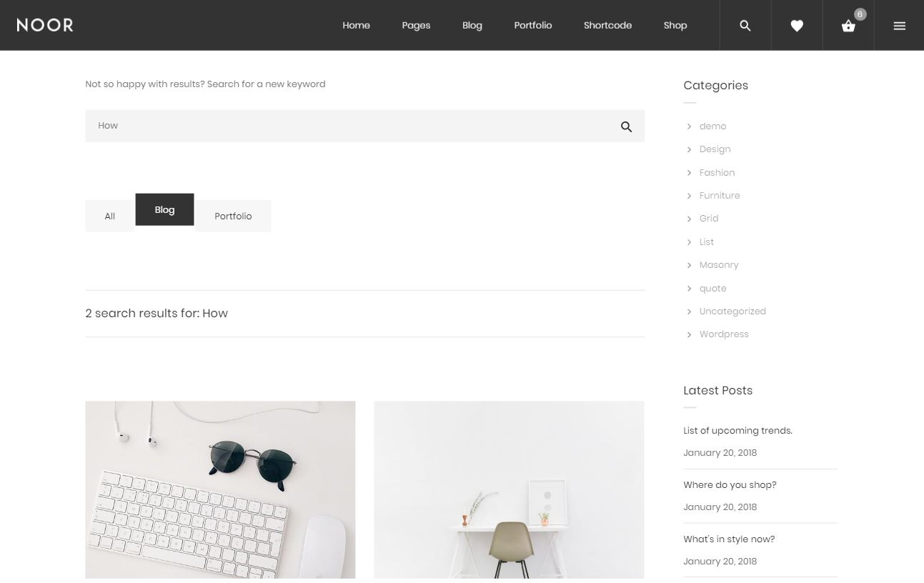Open the Furniture category link

(720, 196)
